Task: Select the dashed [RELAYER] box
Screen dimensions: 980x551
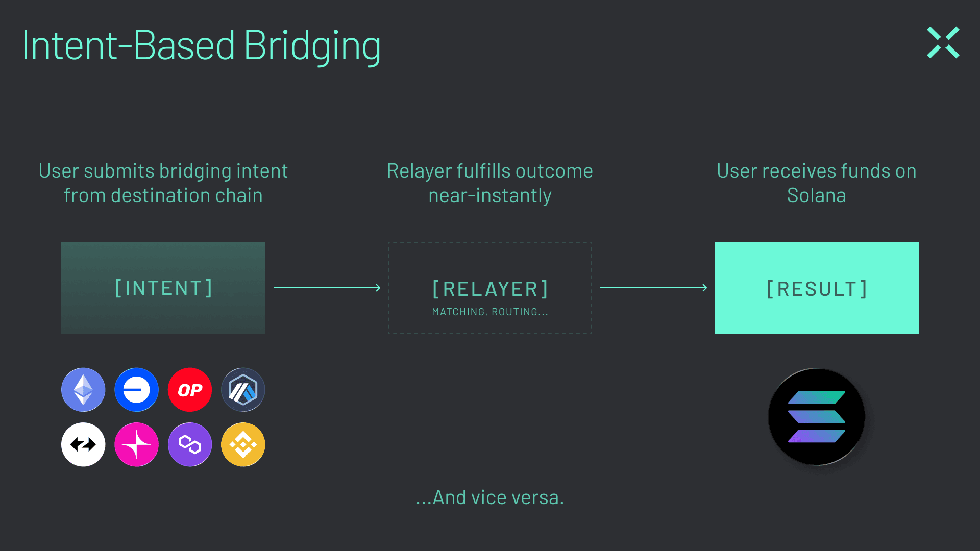Action: coord(490,288)
